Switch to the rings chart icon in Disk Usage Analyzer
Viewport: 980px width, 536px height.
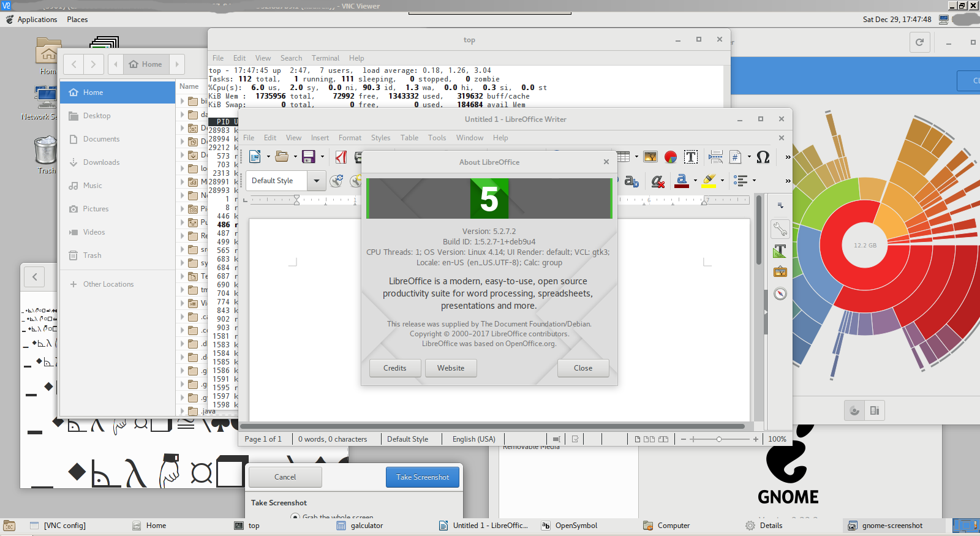tap(854, 410)
